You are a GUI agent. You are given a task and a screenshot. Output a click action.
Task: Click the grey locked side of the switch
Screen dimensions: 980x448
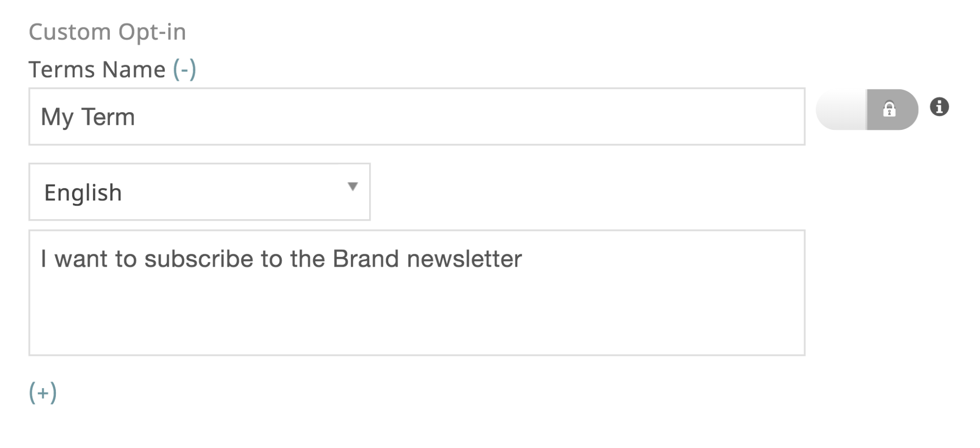(x=892, y=109)
